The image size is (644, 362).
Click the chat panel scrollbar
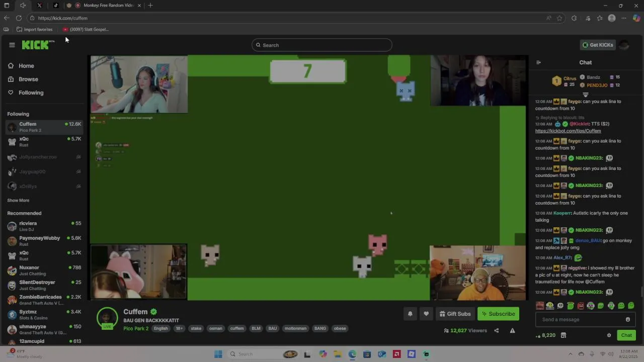point(641,292)
